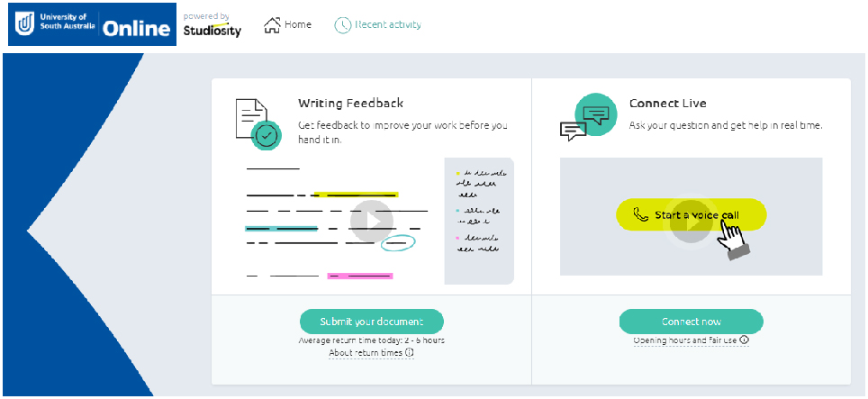Screen dimensions: 868x399
Task: Click info icon beside Opening hours and fair use
Action: 744,340
